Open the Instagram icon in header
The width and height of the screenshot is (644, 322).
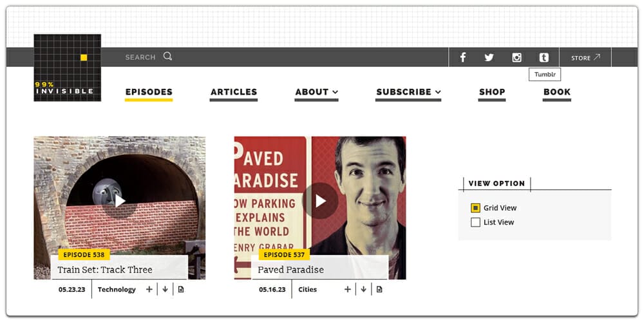(516, 57)
